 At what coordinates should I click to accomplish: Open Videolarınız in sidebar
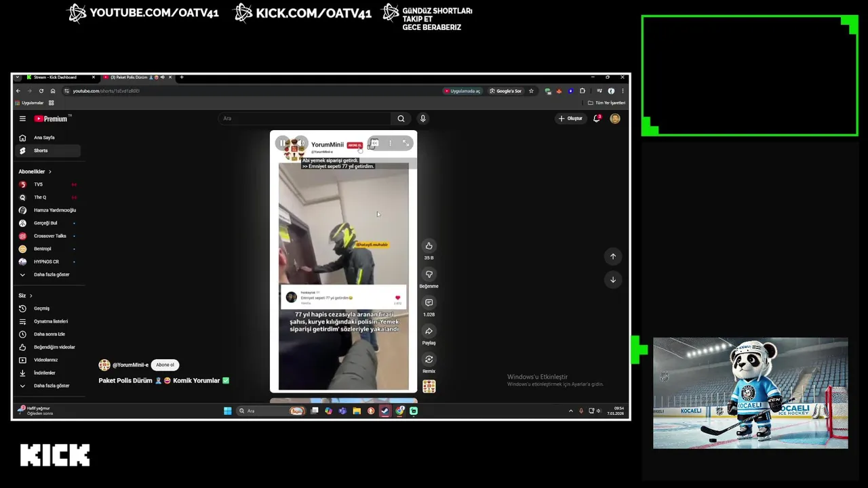pyautogui.click(x=48, y=360)
